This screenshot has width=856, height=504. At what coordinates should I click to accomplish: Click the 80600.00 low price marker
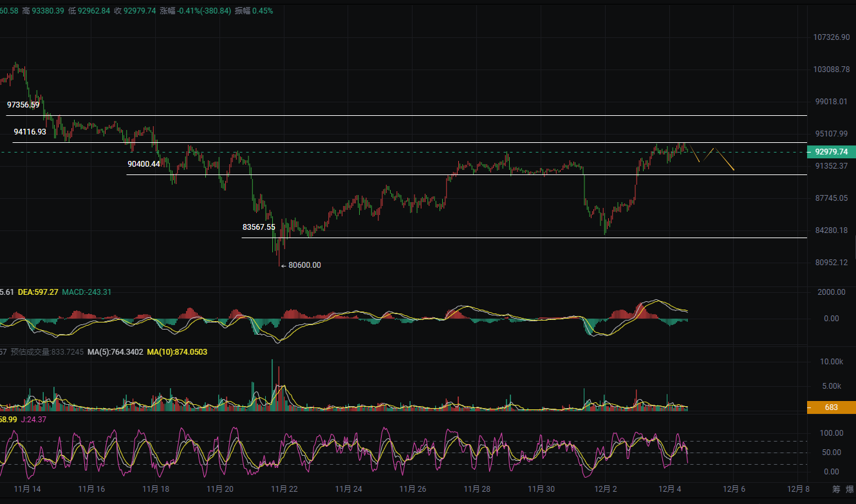[304, 265]
